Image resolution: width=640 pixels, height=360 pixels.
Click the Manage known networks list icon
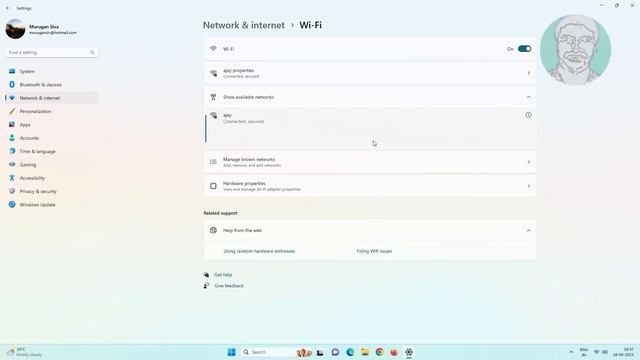(213, 162)
